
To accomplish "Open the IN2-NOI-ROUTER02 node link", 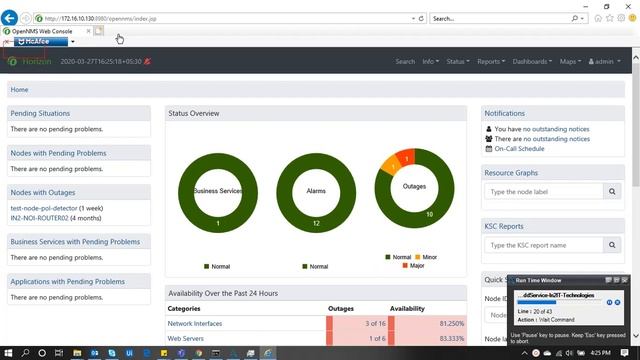I will click(x=40, y=218).
